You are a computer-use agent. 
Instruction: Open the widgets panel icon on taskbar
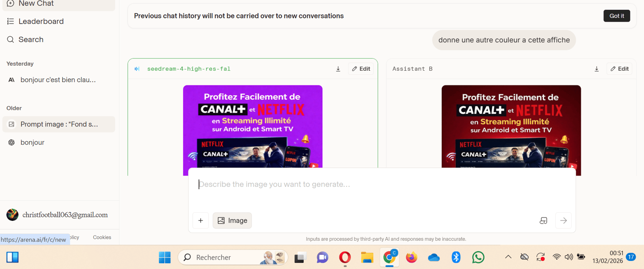[x=12, y=257]
